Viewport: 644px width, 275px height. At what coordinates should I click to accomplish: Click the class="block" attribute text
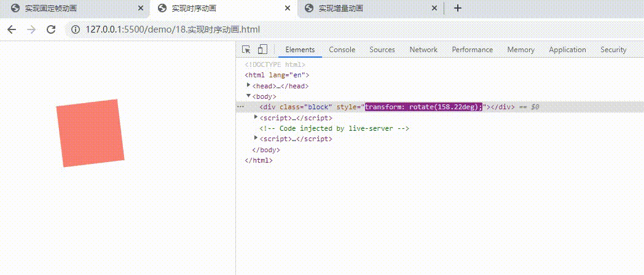pyautogui.click(x=306, y=107)
